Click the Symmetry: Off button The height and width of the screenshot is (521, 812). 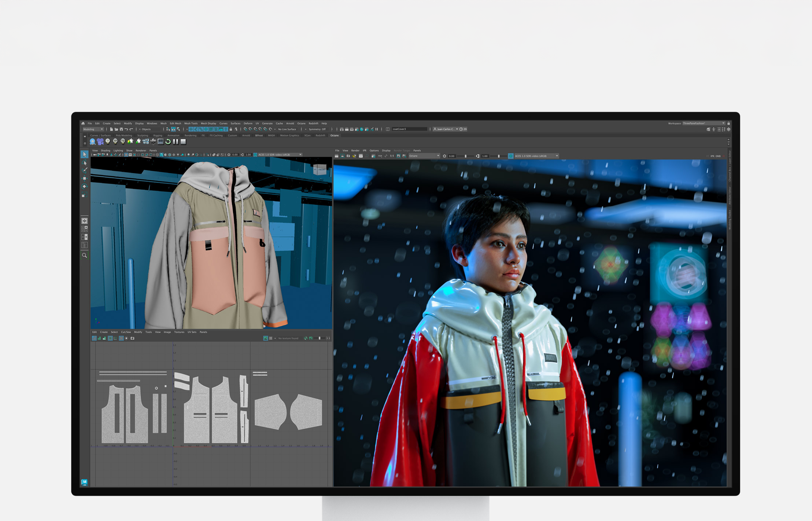pyautogui.click(x=317, y=129)
